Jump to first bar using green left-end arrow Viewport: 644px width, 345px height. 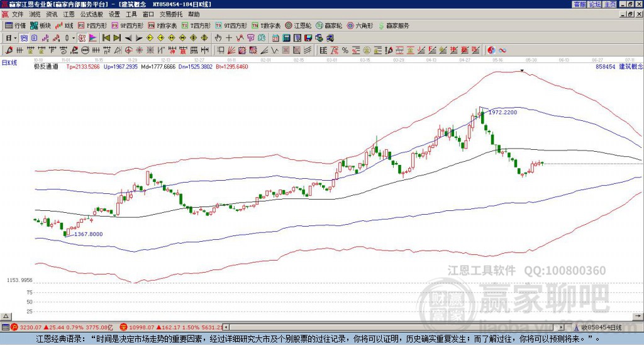106,38
